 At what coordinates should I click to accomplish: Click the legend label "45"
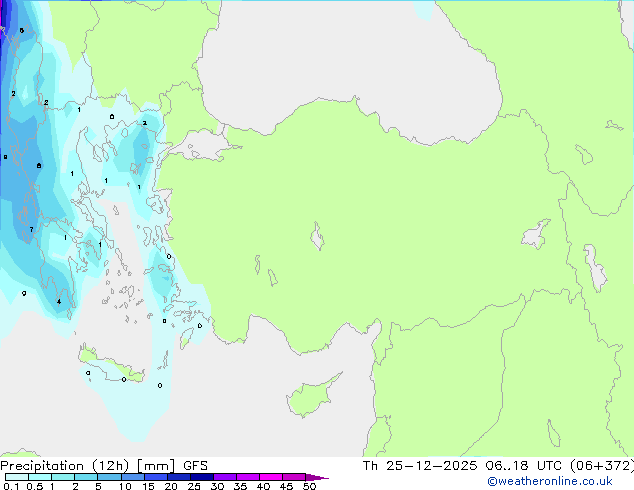tap(286, 486)
